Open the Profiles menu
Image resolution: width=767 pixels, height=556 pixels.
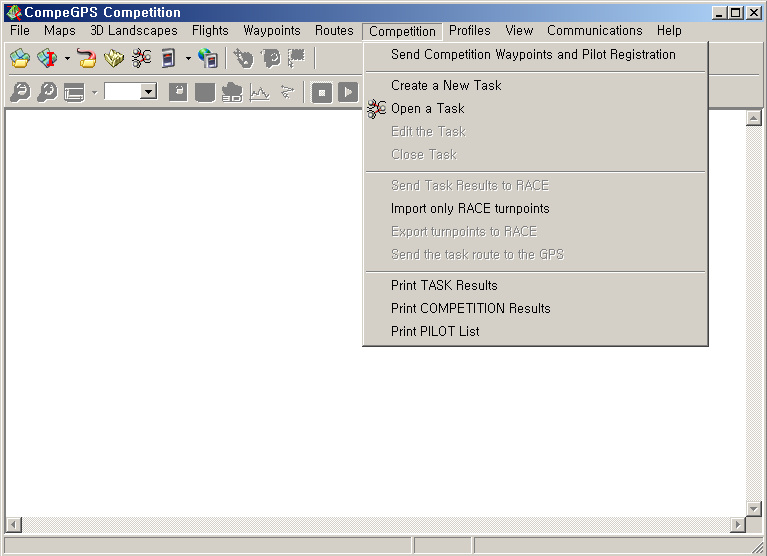coord(470,31)
